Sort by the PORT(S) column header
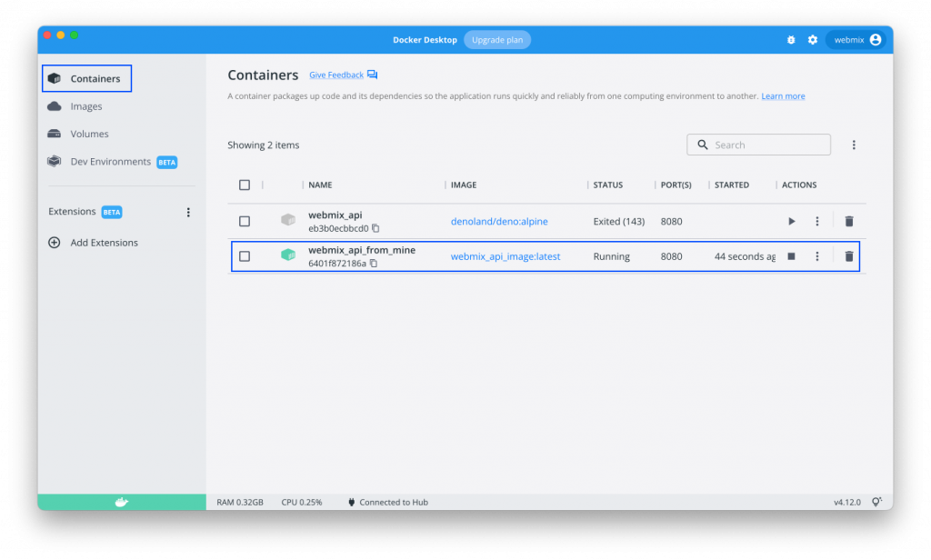This screenshot has height=560, width=931. [x=676, y=185]
